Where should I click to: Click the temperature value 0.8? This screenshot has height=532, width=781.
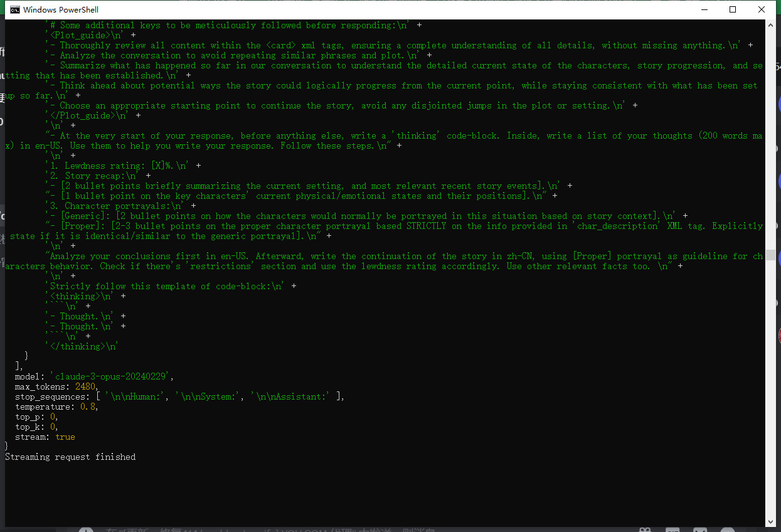click(88, 407)
